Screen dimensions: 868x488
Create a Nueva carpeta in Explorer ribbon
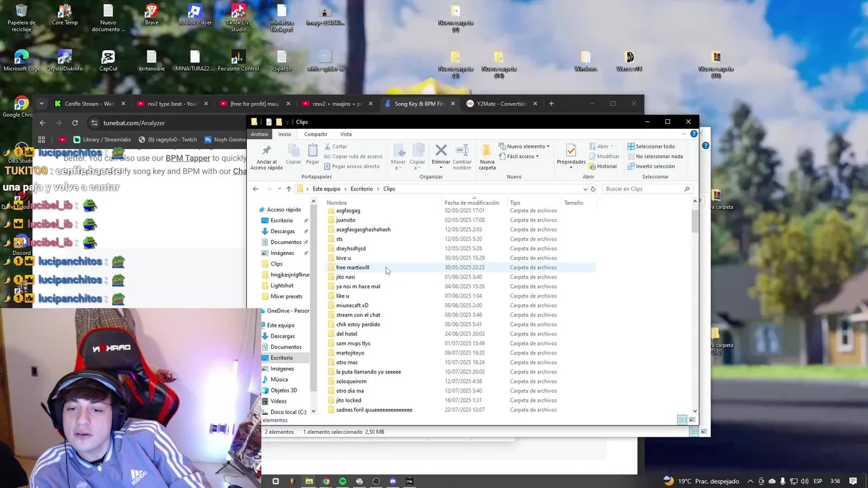point(487,157)
